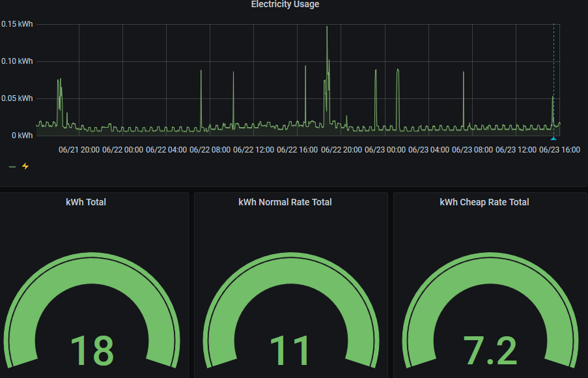The image size is (588, 378).
Task: Click the 0.10 kWh y-axis label
Action: click(17, 61)
